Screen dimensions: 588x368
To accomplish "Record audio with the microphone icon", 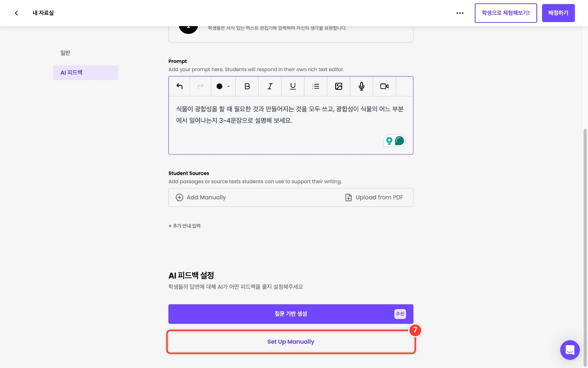I will (x=362, y=86).
